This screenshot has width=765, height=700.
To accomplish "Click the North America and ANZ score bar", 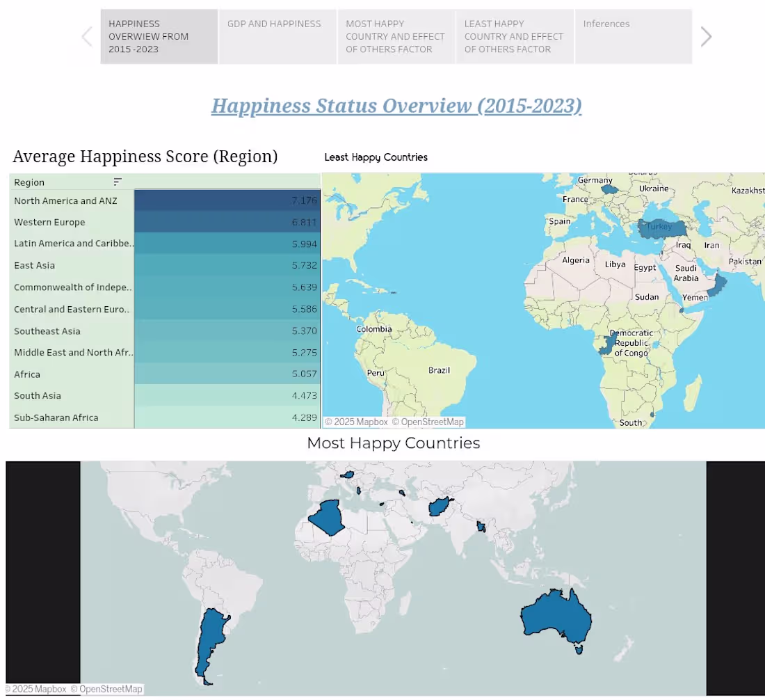I will [x=226, y=200].
